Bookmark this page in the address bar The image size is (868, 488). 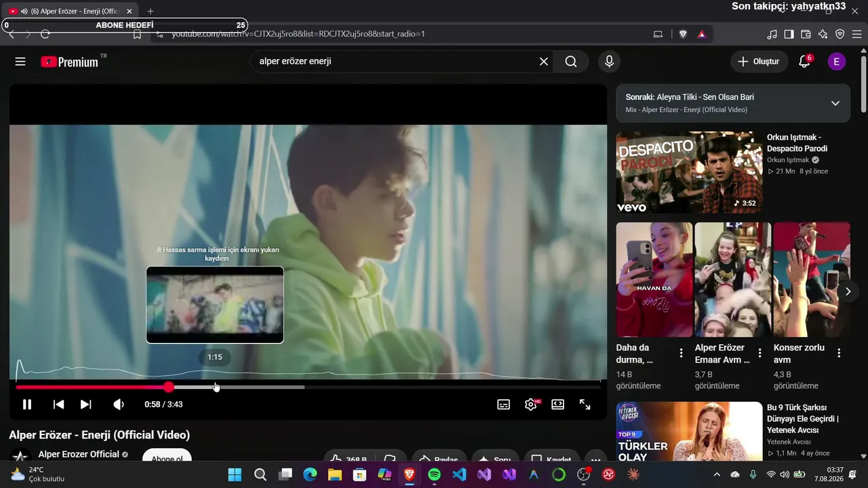pyautogui.click(x=137, y=34)
